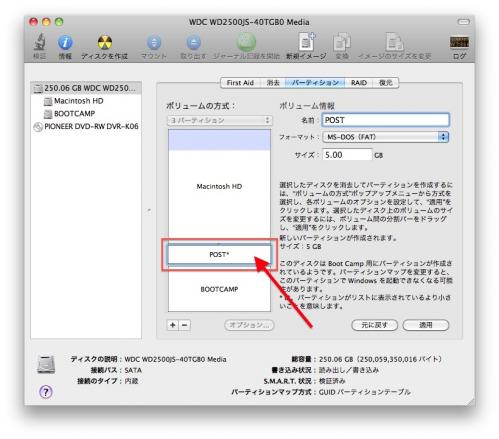Click the Eject (取り出す) toolbar icon
The image size is (499, 439).
point(193,42)
